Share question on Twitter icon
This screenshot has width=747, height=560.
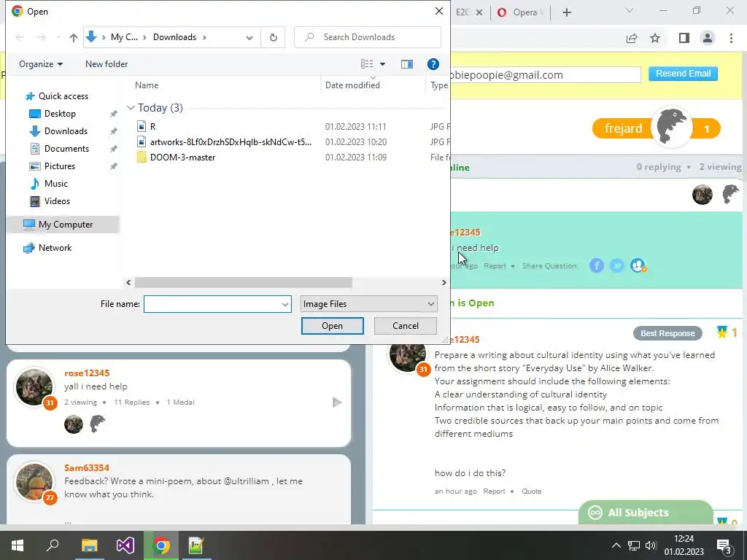point(617,265)
